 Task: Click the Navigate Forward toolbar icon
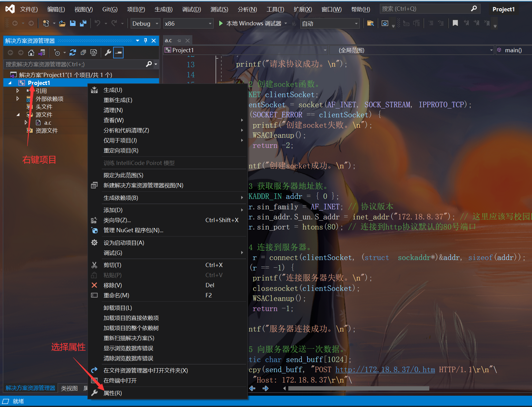point(31,23)
